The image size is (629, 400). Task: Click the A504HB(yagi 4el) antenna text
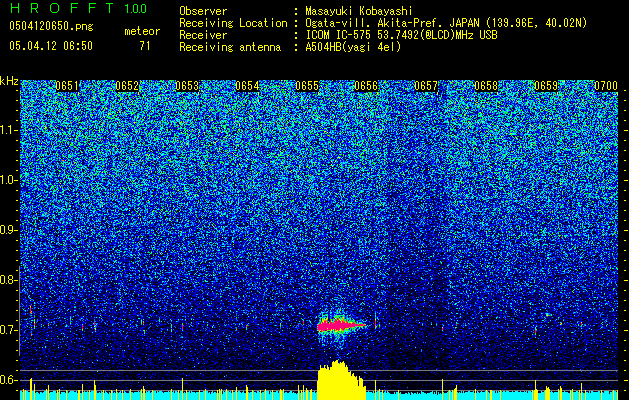[x=353, y=47]
